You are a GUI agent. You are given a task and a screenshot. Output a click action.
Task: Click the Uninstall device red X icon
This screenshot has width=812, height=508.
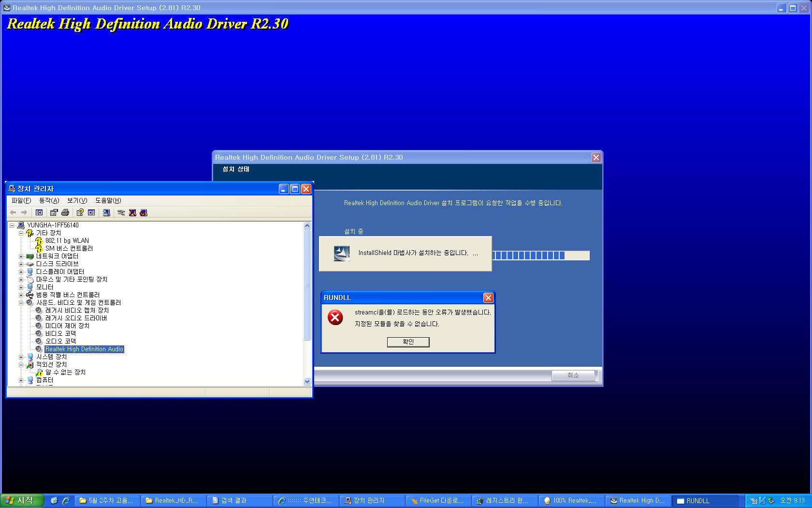(x=132, y=212)
